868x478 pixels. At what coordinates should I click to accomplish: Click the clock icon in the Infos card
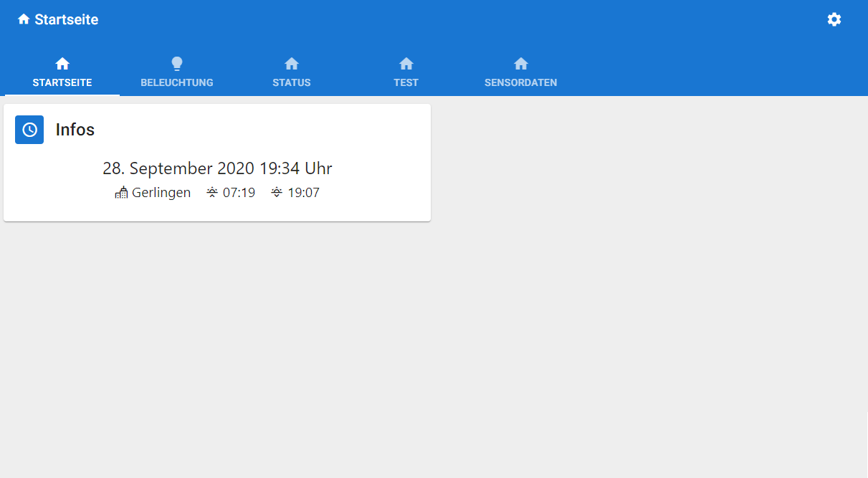(29, 130)
